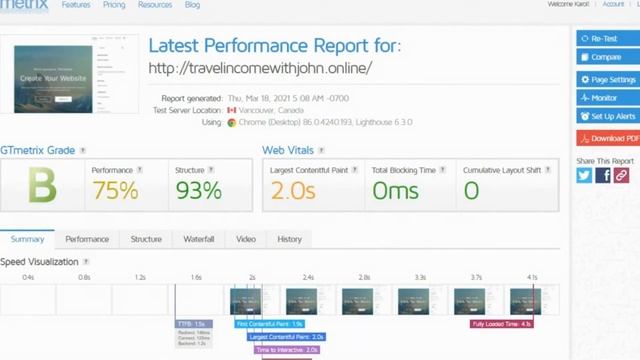Click help icon beside Performance score

point(140,170)
